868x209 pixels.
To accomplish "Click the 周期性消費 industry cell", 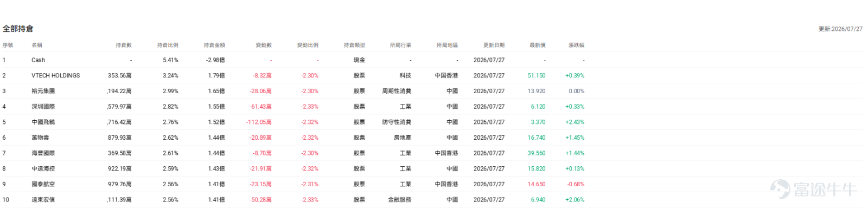I will point(397,91).
